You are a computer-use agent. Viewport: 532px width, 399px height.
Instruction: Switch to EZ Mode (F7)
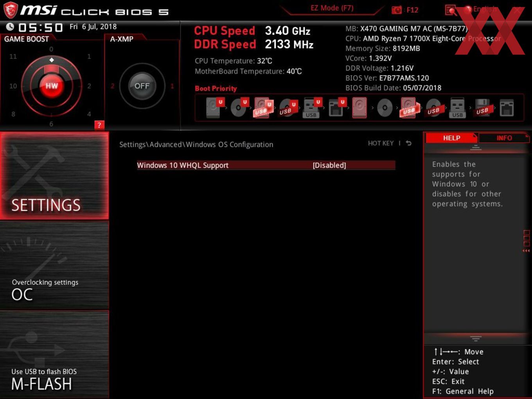point(332,8)
